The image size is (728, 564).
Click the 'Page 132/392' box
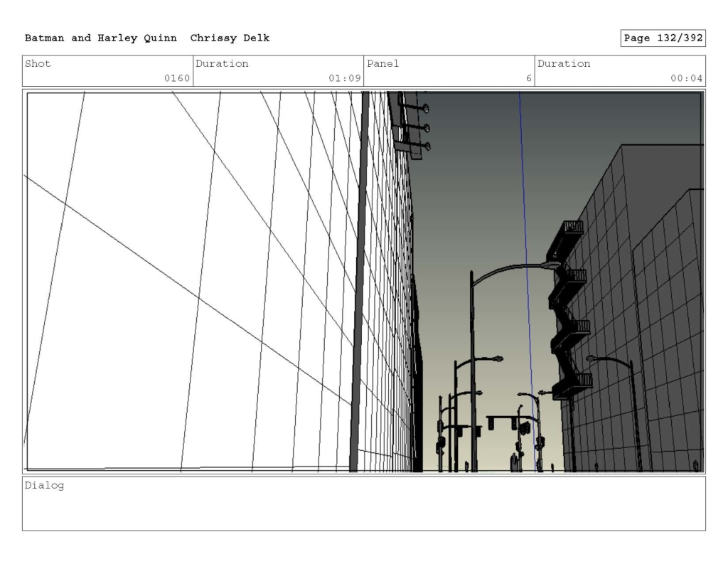[x=663, y=38]
